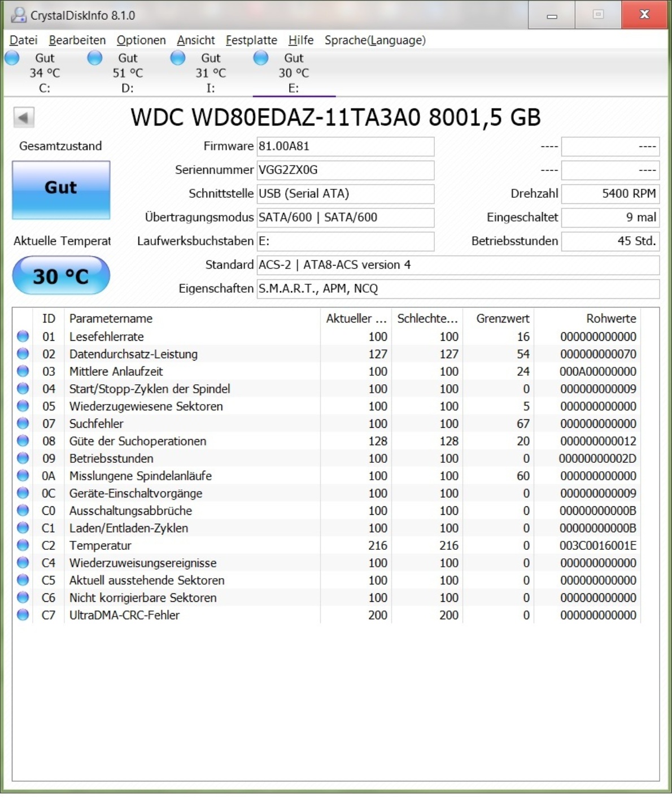Click the UltraDMA-CRC-Fehler parameter name

124,615
